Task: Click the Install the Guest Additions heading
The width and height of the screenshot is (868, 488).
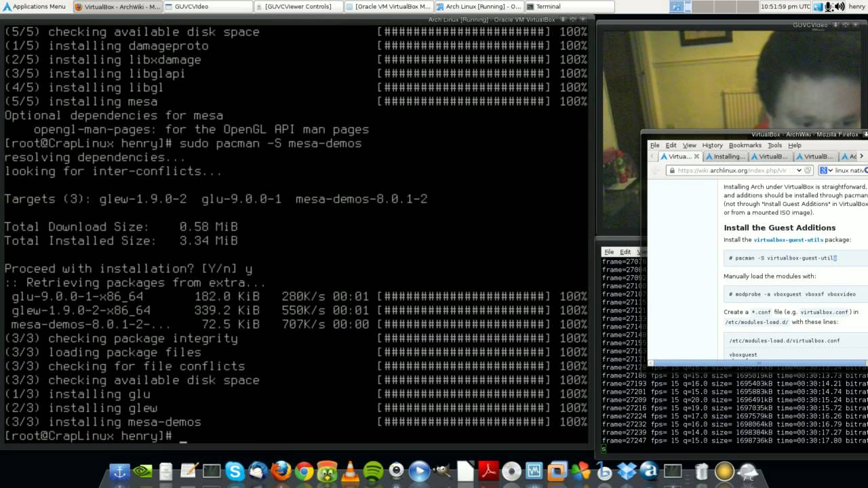Action: coord(779,228)
